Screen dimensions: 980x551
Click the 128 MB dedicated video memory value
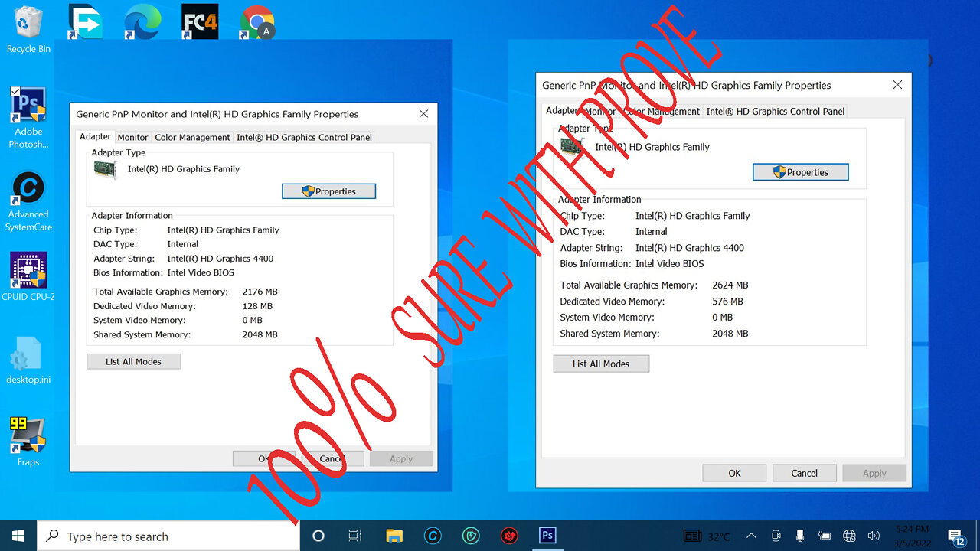pos(257,306)
